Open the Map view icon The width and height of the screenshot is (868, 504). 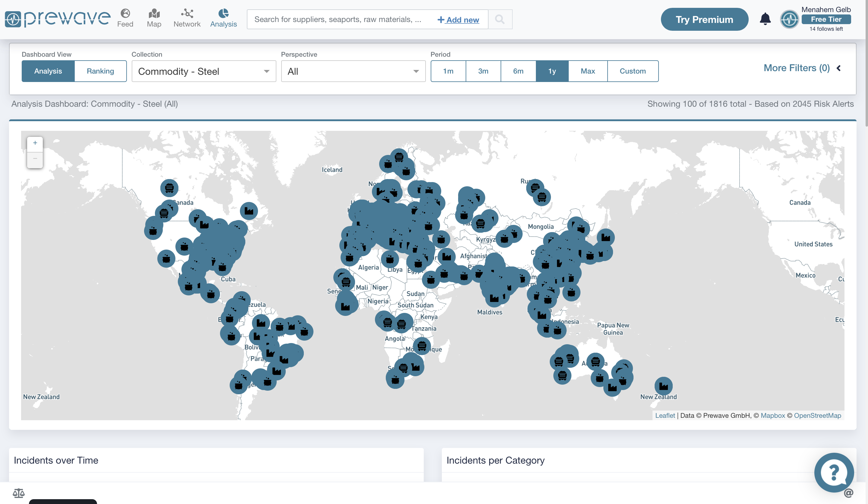click(x=154, y=18)
